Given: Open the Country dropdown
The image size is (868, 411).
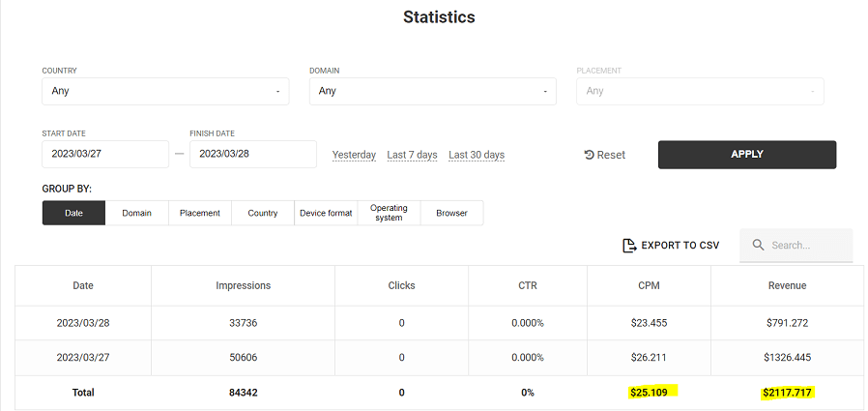Looking at the screenshot, I should [x=165, y=91].
